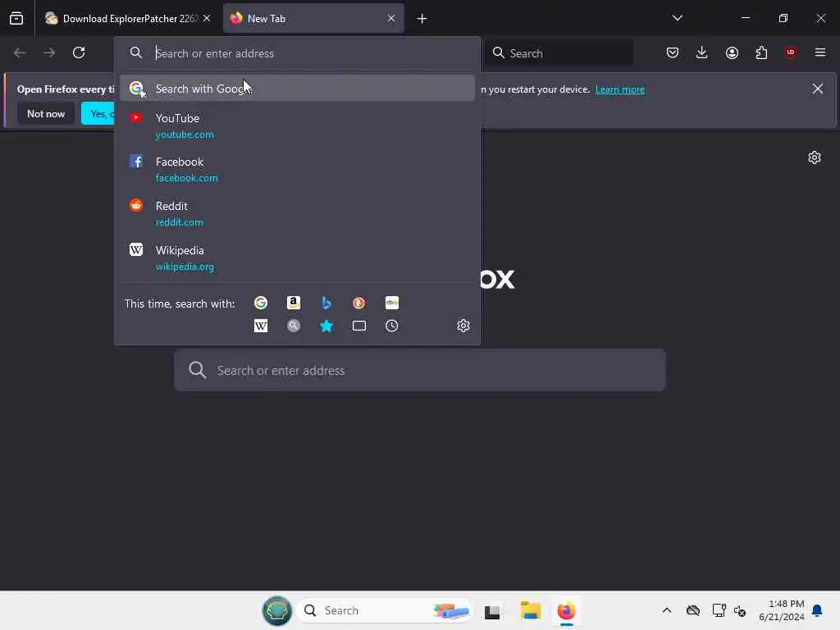Viewport: 840px width, 630px height.
Task: Search this time with Amazon
Action: [x=294, y=303]
